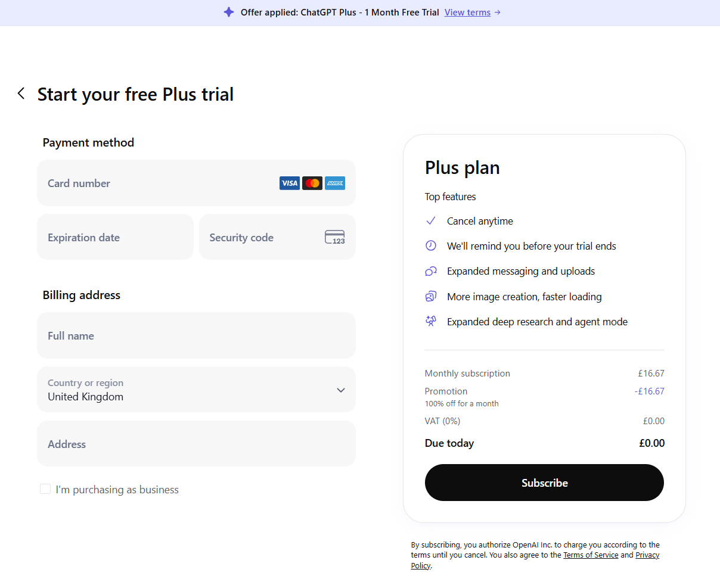Viewport: 720px width, 588px height.
Task: Click the sparkle icon in offer banner
Action: click(x=229, y=12)
